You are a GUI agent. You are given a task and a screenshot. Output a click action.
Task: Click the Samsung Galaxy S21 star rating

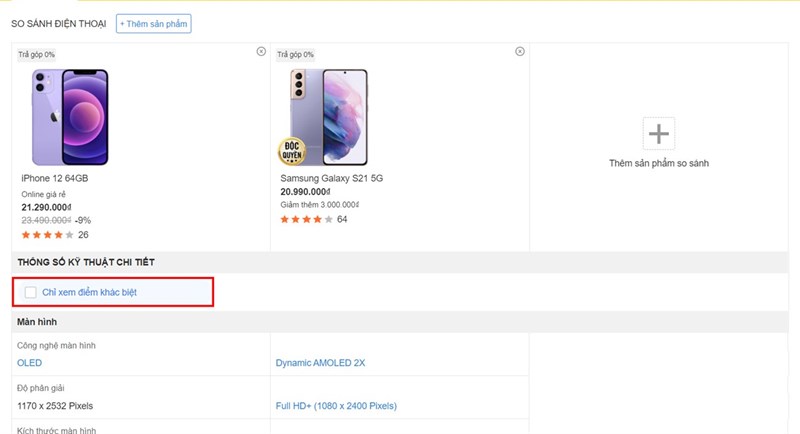click(306, 219)
